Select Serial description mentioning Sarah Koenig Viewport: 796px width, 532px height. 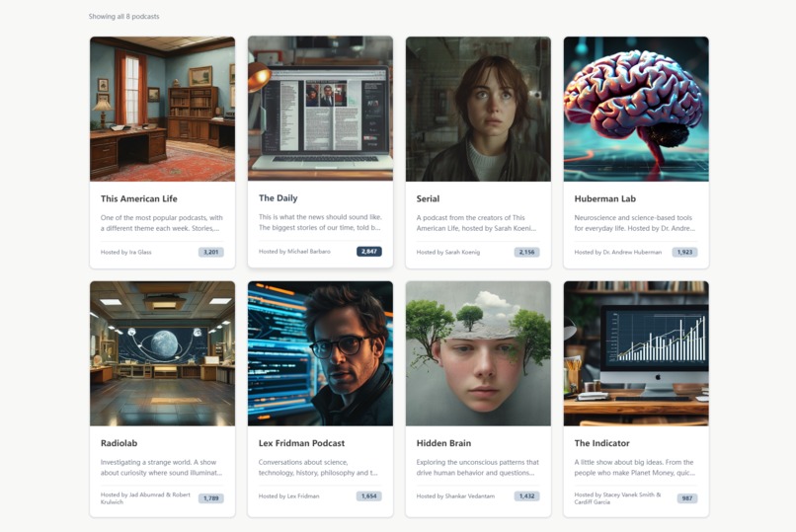point(476,223)
